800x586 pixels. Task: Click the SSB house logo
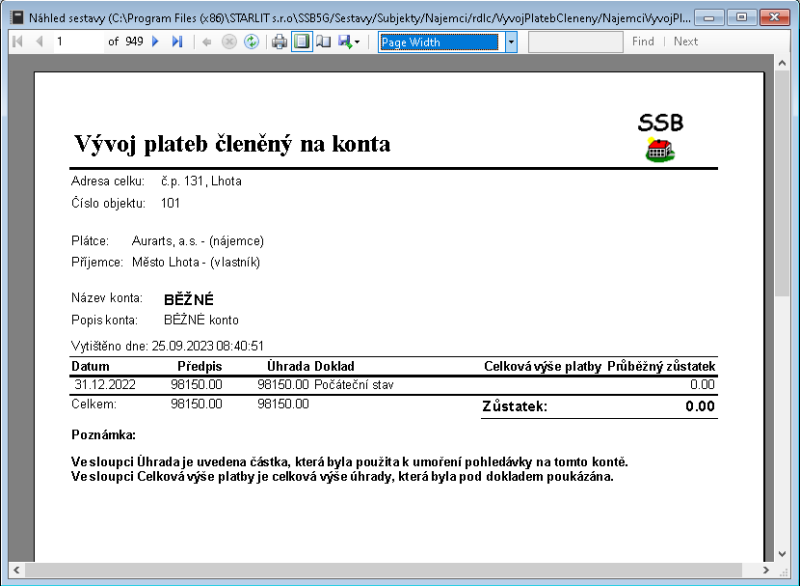[x=660, y=151]
